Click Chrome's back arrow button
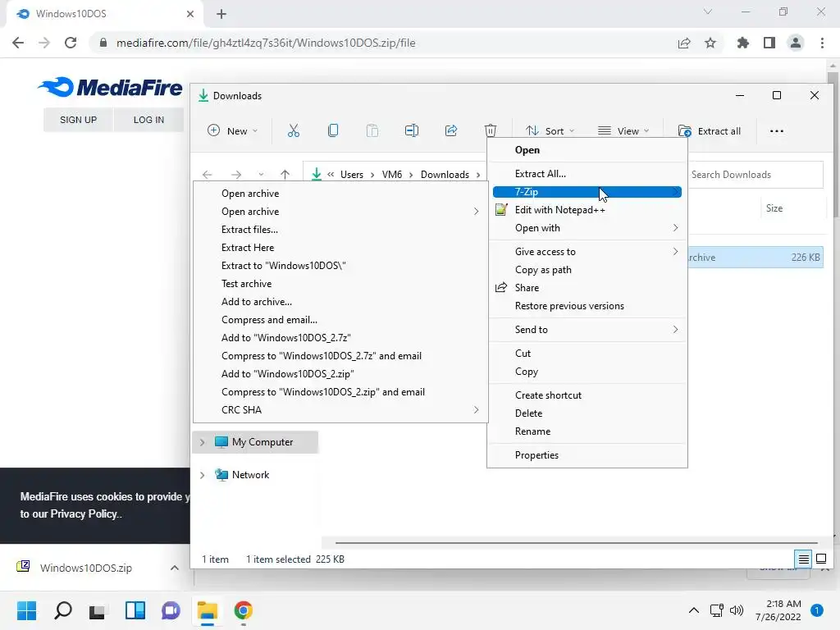 tap(18, 43)
